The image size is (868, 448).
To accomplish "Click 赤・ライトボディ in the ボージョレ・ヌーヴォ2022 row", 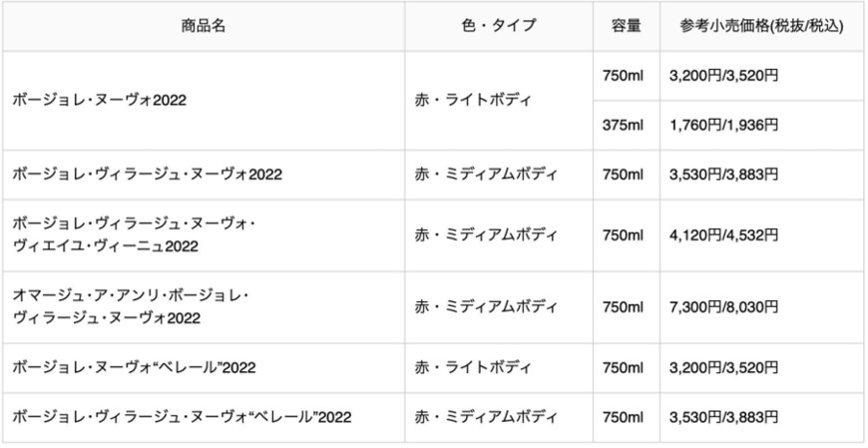I will [x=473, y=101].
